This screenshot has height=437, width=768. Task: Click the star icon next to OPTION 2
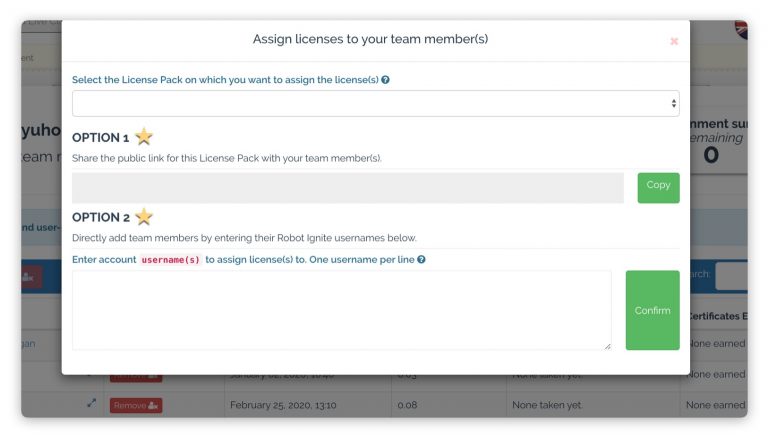coord(144,217)
